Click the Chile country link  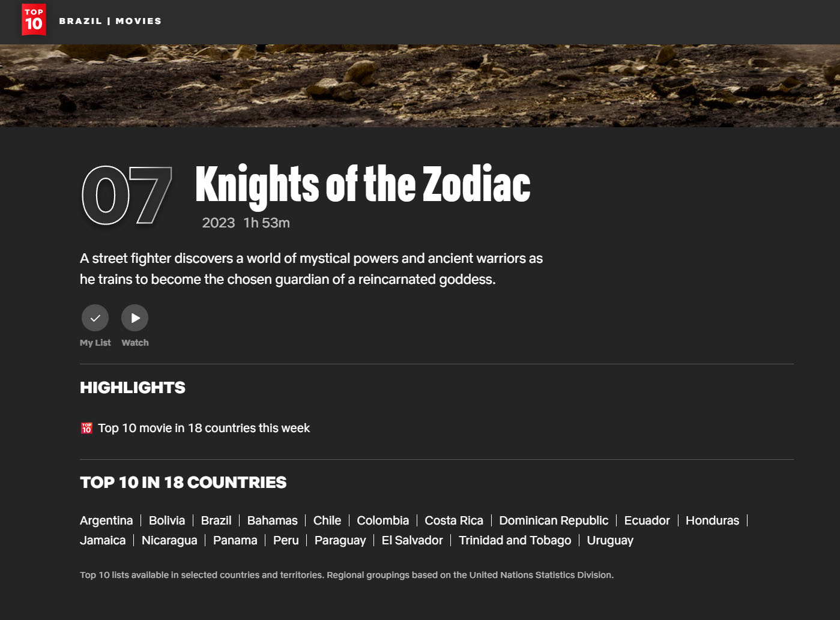coord(327,520)
